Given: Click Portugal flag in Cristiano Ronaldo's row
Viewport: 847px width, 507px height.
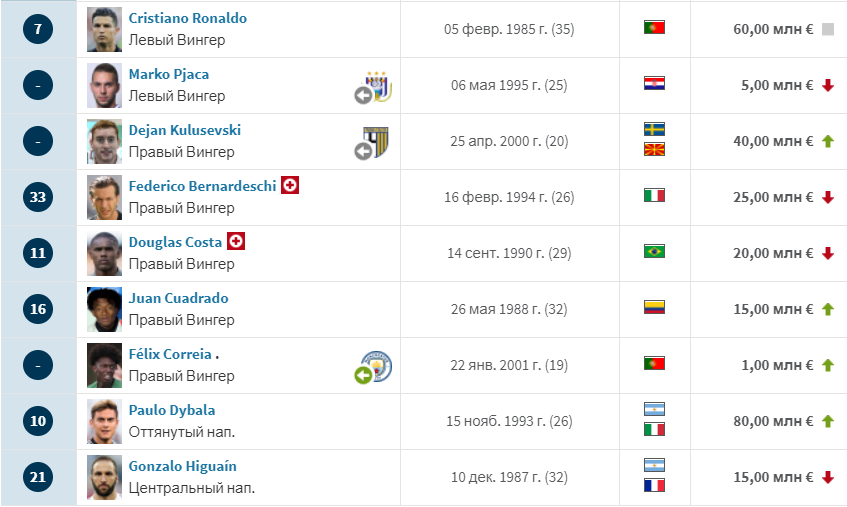Looking at the screenshot, I should [654, 28].
